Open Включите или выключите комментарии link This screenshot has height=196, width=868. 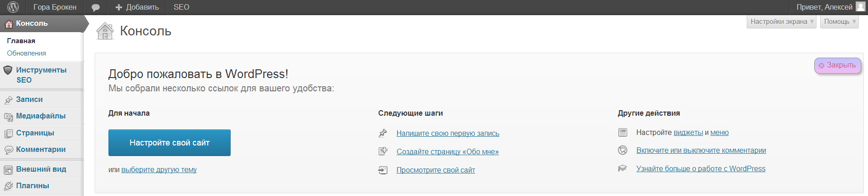click(701, 151)
